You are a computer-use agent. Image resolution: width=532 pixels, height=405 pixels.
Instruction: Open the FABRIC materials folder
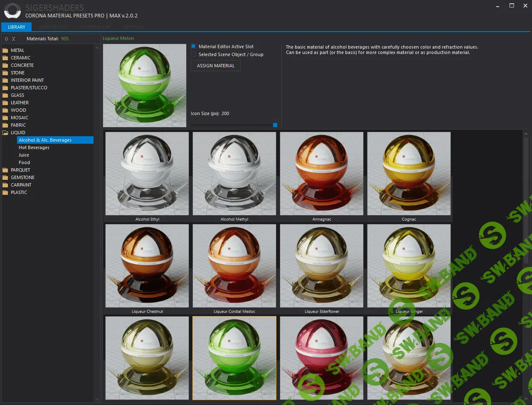pos(19,125)
